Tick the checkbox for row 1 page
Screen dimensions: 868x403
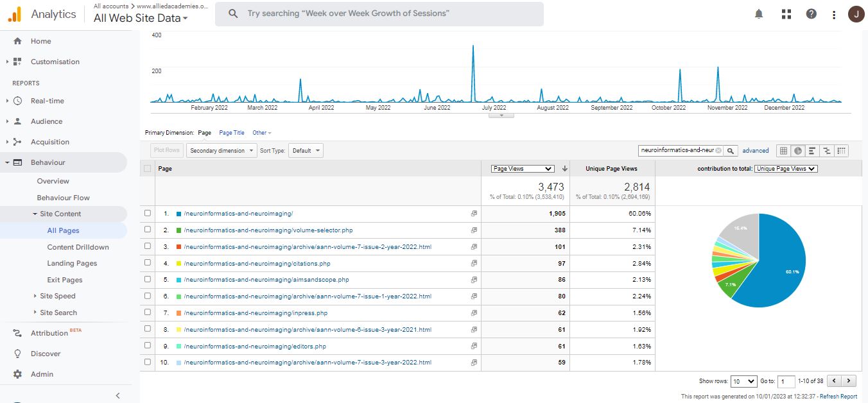coord(148,213)
